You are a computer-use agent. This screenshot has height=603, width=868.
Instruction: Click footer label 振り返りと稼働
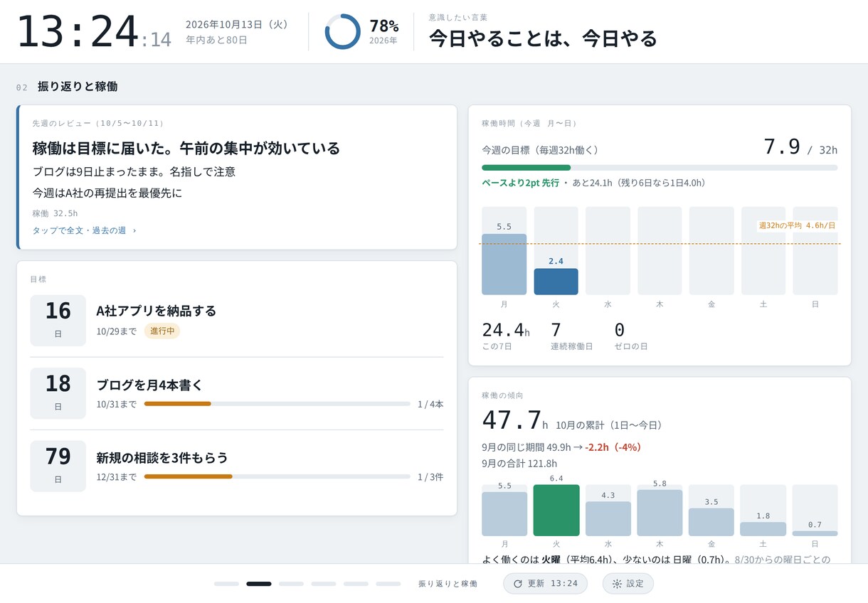448,583
